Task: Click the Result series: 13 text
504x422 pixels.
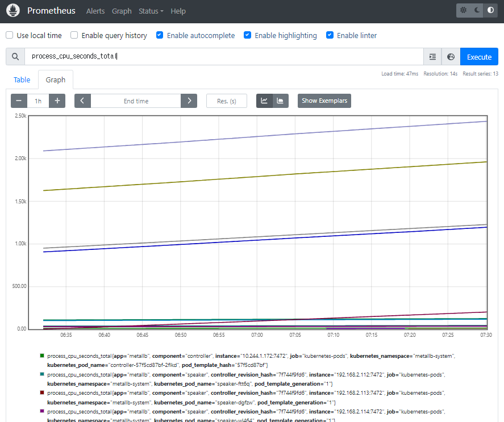Action: coord(480,74)
